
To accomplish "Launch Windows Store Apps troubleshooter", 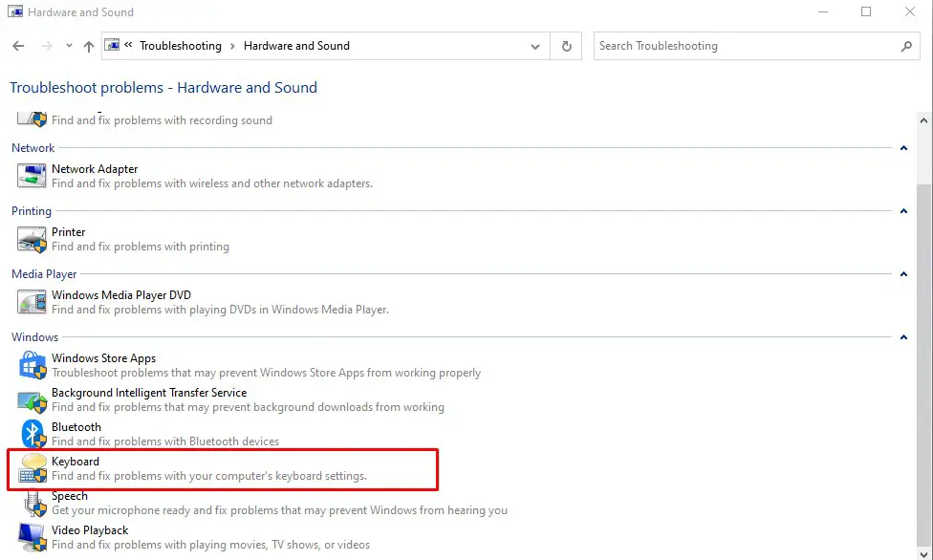I will (103, 358).
